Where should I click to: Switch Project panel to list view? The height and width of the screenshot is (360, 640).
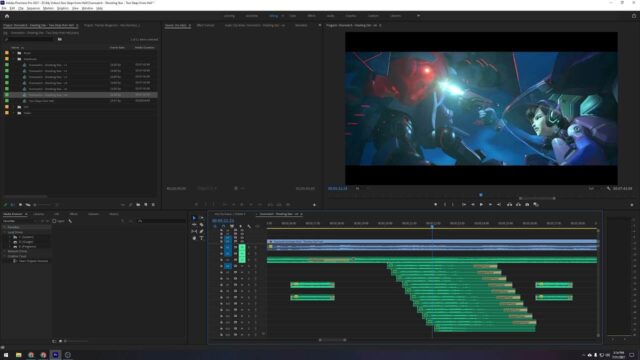tap(13, 204)
